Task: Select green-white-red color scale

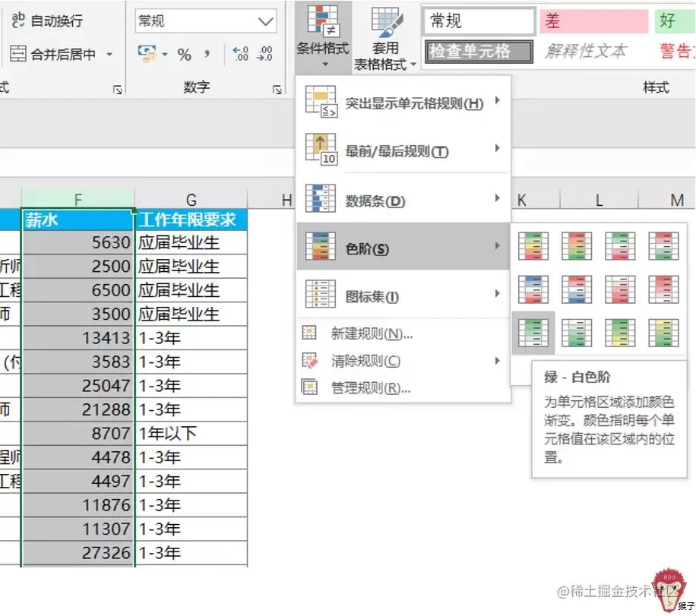Action: pyautogui.click(x=620, y=245)
